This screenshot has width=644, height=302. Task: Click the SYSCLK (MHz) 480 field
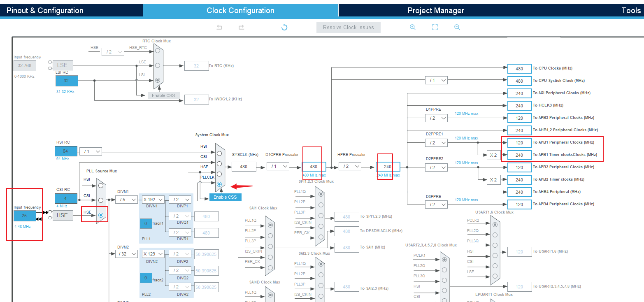tap(244, 167)
